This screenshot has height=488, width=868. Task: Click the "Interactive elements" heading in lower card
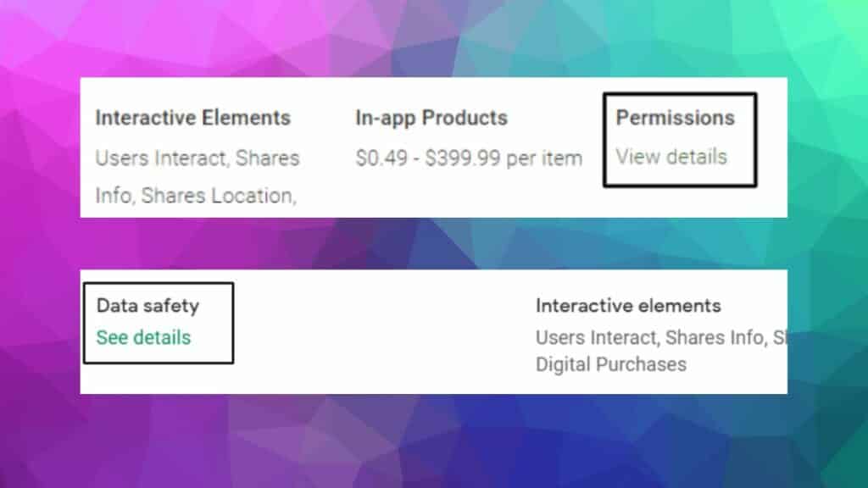[x=628, y=305]
